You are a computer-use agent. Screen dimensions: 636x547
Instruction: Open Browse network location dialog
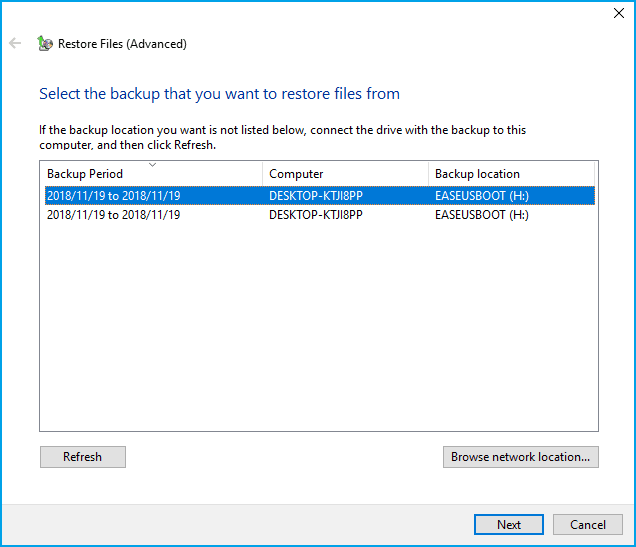pyautogui.click(x=520, y=457)
